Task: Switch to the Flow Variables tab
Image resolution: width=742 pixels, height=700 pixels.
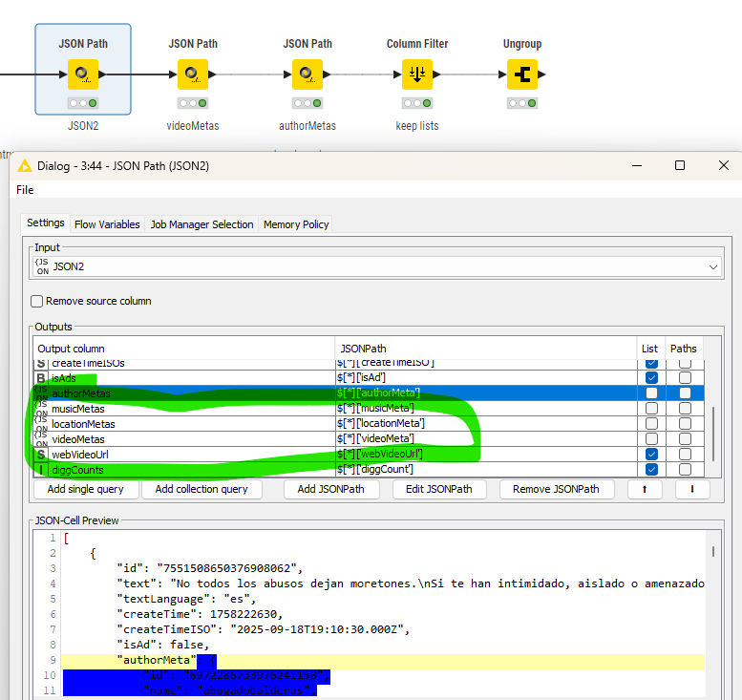Action: [107, 224]
